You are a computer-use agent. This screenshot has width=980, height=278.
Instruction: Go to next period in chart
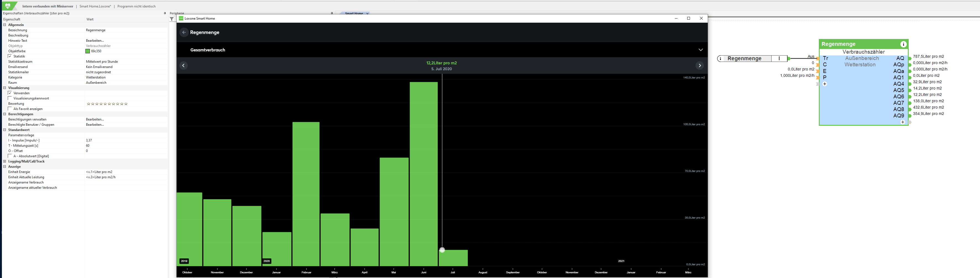(699, 66)
